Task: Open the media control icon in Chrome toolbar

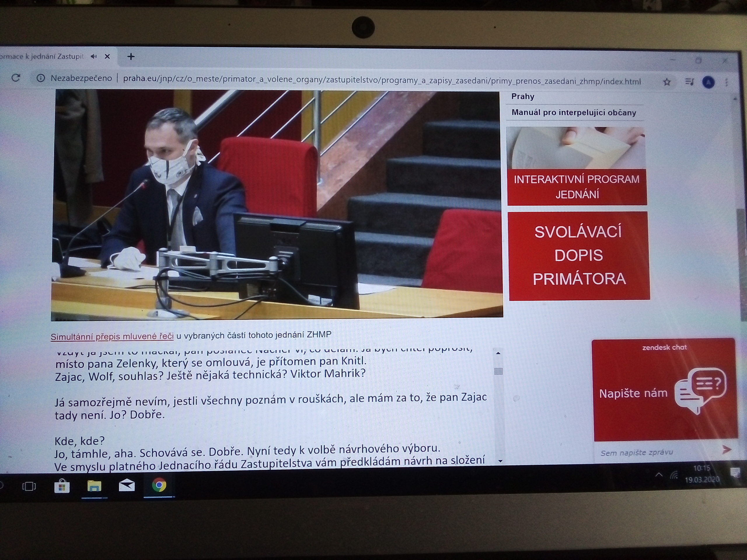Action: click(690, 82)
